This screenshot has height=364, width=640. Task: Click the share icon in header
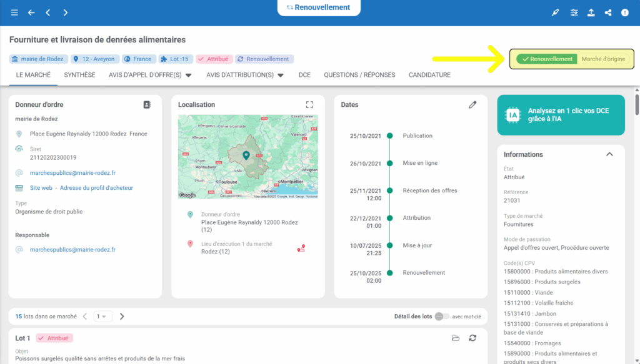(x=607, y=12)
